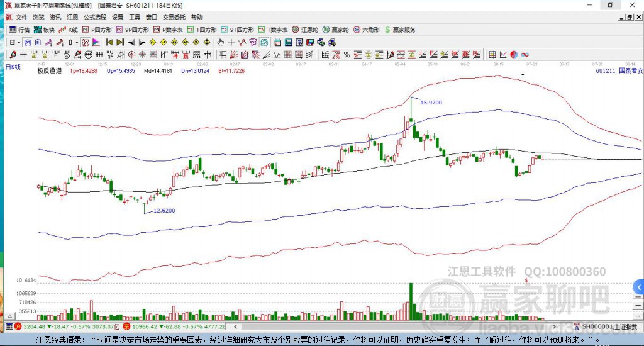Restore the inner chart window

click(630, 17)
